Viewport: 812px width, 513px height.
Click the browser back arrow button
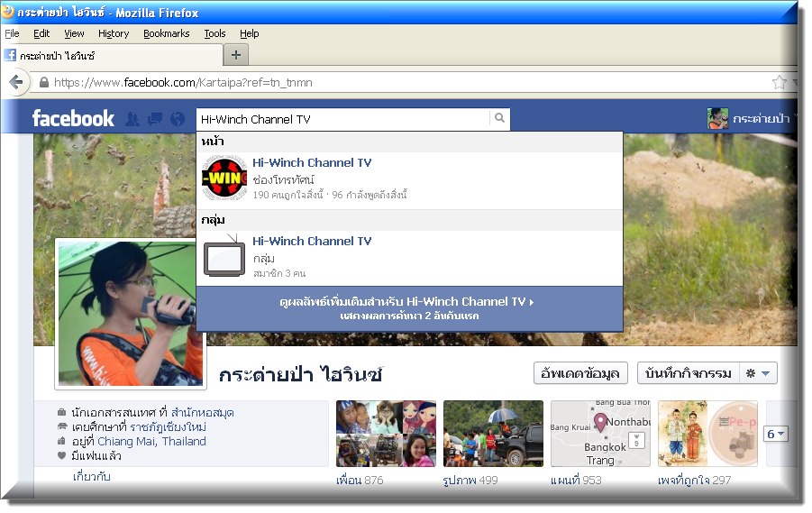tap(16, 82)
